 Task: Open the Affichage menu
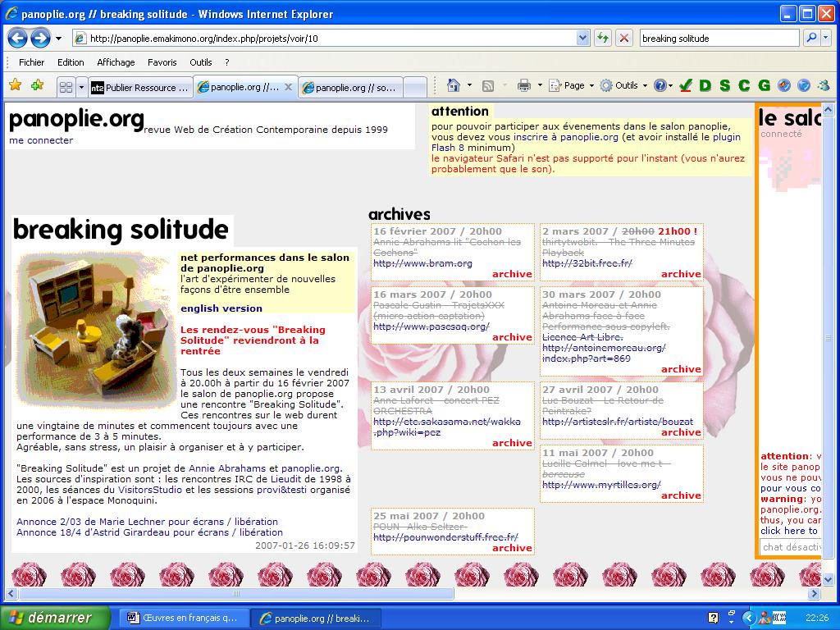coord(116,62)
